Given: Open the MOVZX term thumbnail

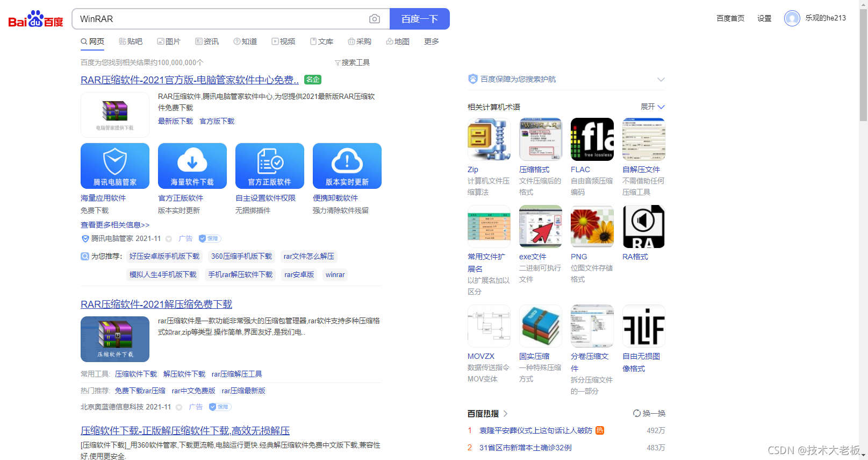Looking at the screenshot, I should tap(489, 326).
